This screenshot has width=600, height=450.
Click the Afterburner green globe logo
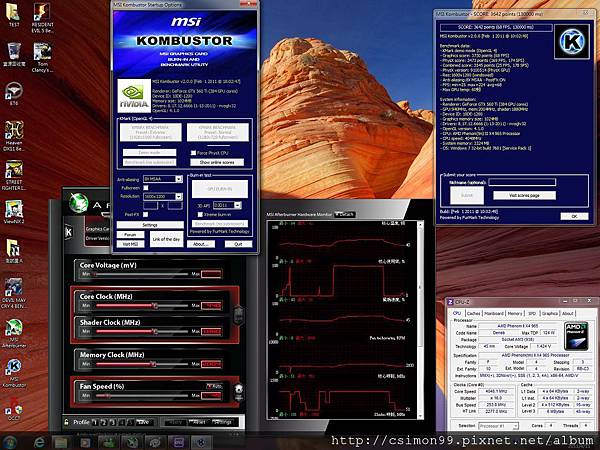click(78, 202)
